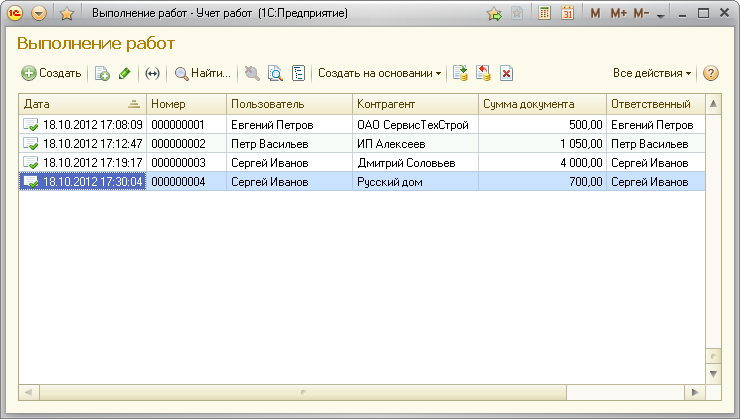Sort by the Дата column header
Image resolution: width=740 pixels, height=419 pixels.
[83, 104]
